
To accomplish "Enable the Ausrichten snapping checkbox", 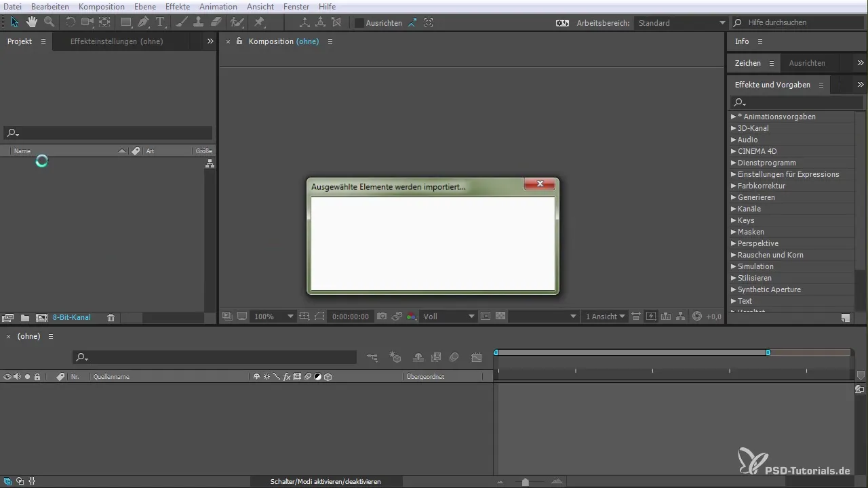I will point(359,23).
